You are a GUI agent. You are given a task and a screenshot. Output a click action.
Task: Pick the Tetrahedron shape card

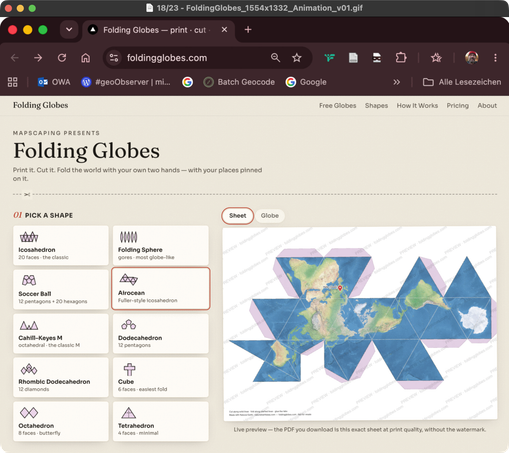click(161, 421)
